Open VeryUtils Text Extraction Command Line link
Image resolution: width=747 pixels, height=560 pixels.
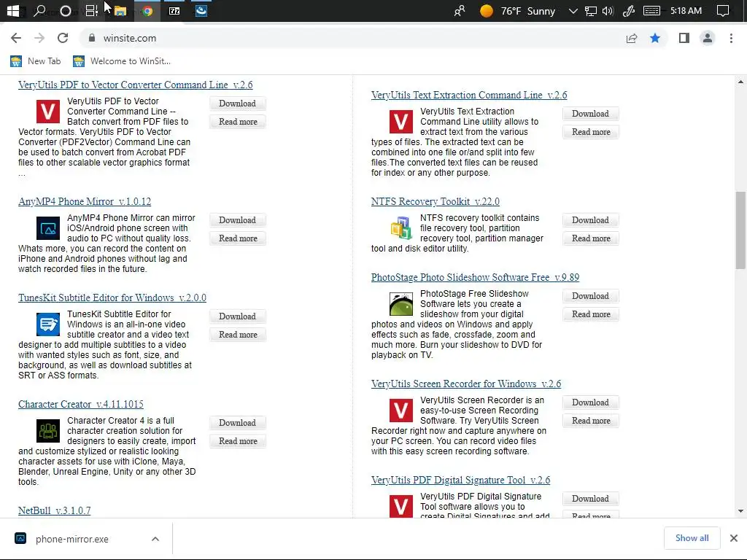click(x=469, y=96)
